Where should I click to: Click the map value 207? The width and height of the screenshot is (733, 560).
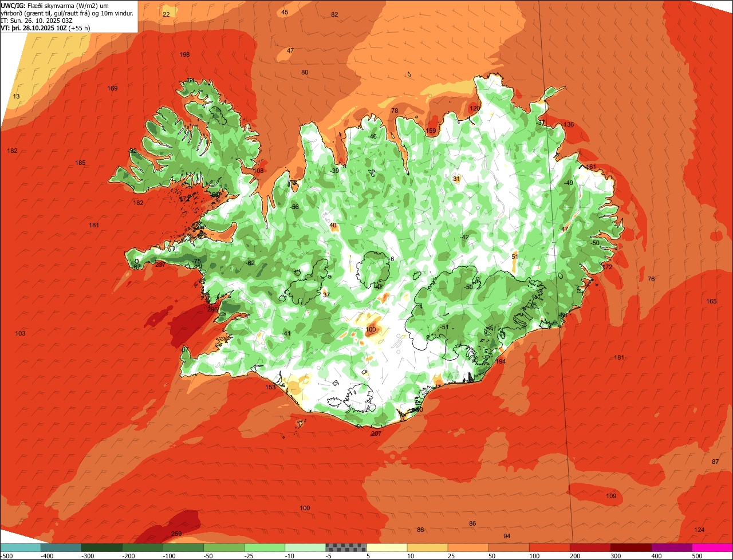[376, 433]
